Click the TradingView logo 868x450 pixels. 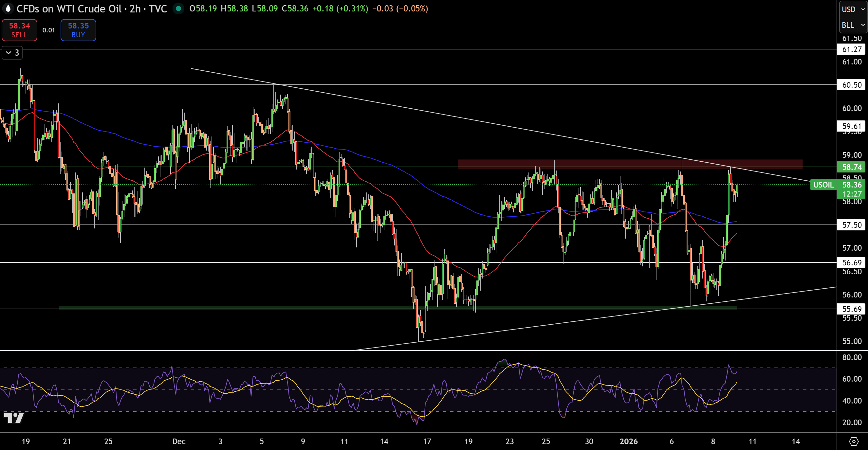tap(14, 418)
